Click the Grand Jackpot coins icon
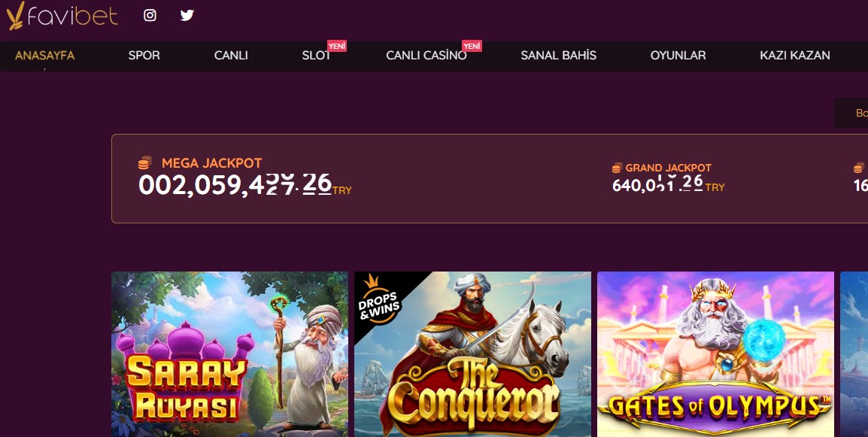Image resolution: width=868 pixels, height=437 pixels. click(618, 168)
